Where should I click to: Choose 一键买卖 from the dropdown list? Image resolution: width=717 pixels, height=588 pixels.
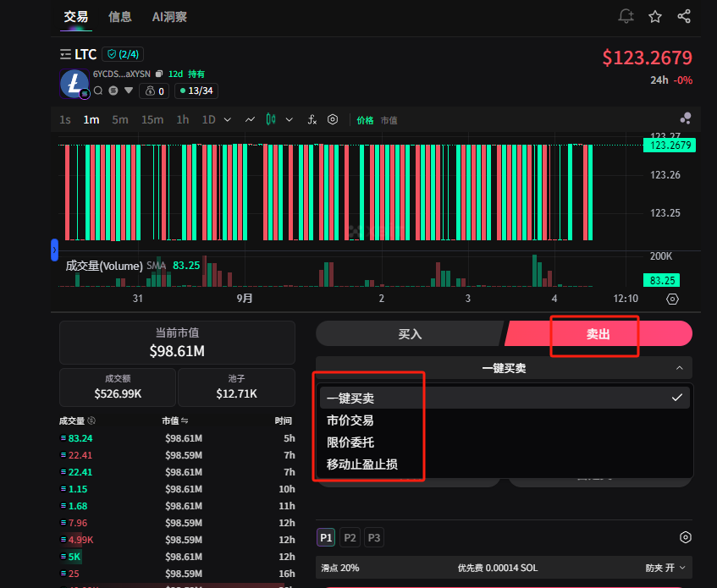point(505,398)
